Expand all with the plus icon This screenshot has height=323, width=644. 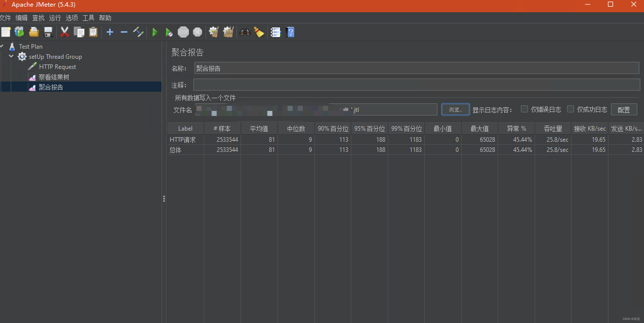point(110,32)
